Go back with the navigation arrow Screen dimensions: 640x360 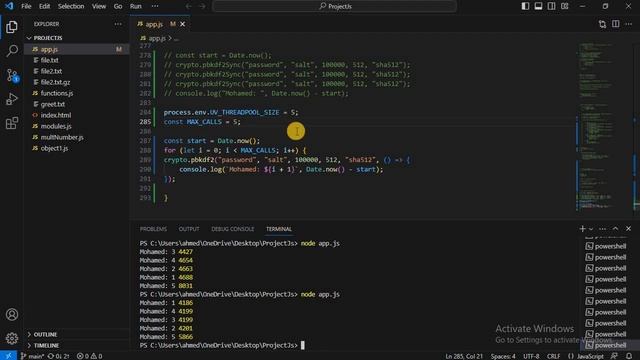[189, 6]
